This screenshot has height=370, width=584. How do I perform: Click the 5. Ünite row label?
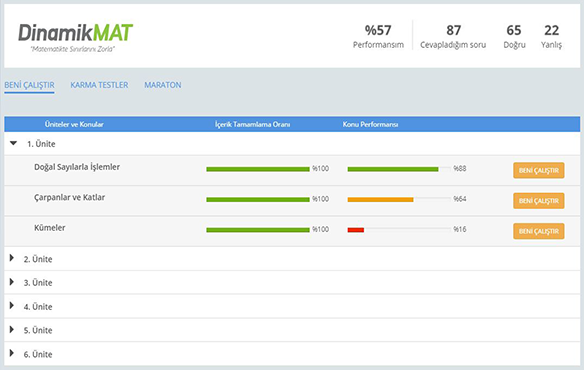click(38, 330)
